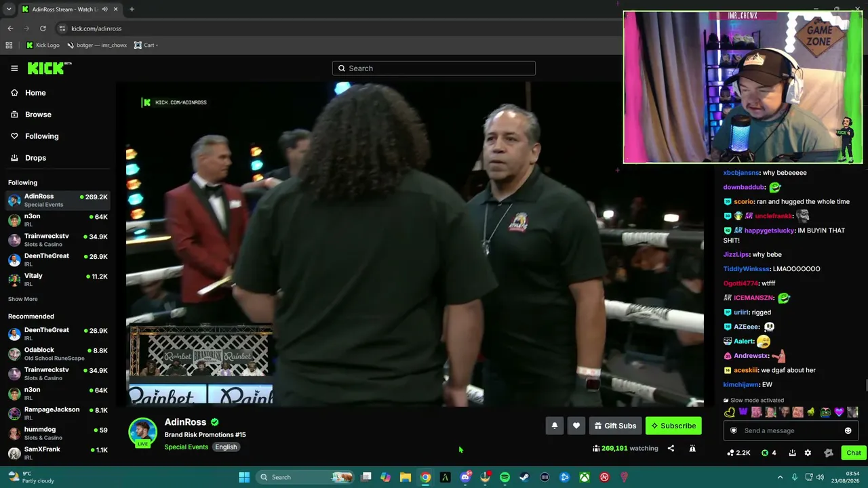This screenshot has height=488, width=868.
Task: Open the chat rewards icon beside Chat
Action: 828,453
